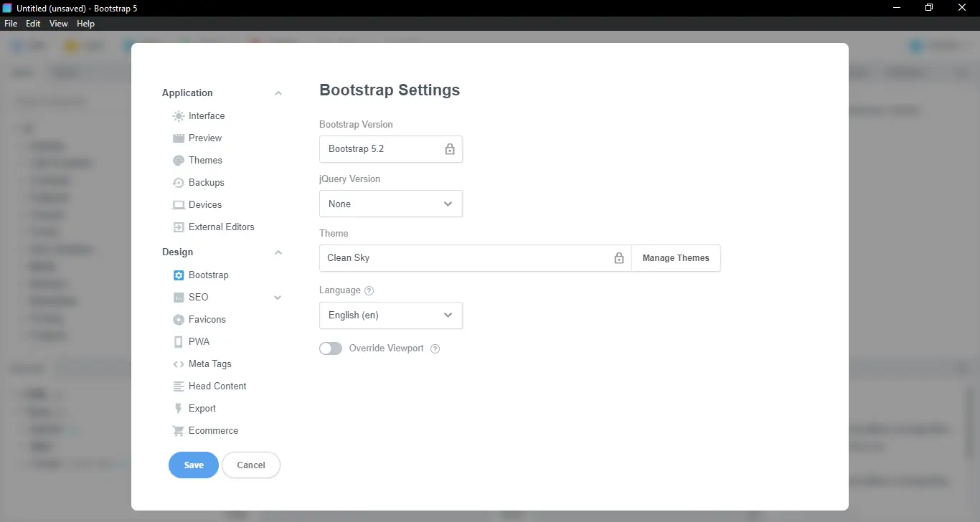Go to Interface settings

pos(207,116)
